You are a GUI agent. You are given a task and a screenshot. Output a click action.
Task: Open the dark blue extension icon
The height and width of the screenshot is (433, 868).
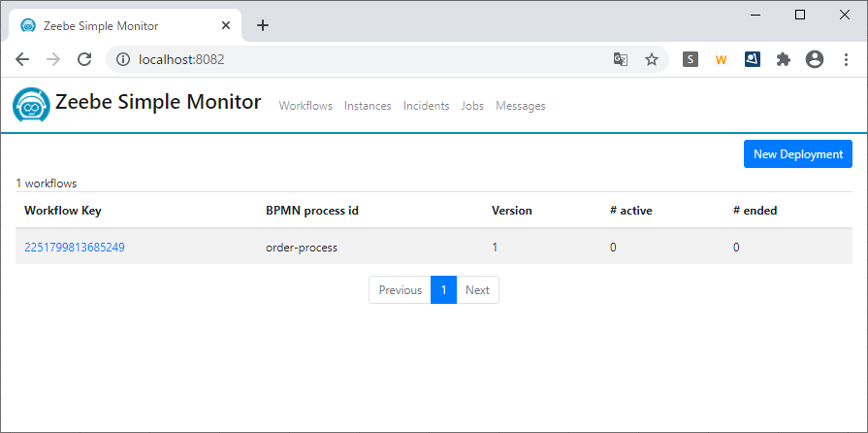[x=753, y=59]
